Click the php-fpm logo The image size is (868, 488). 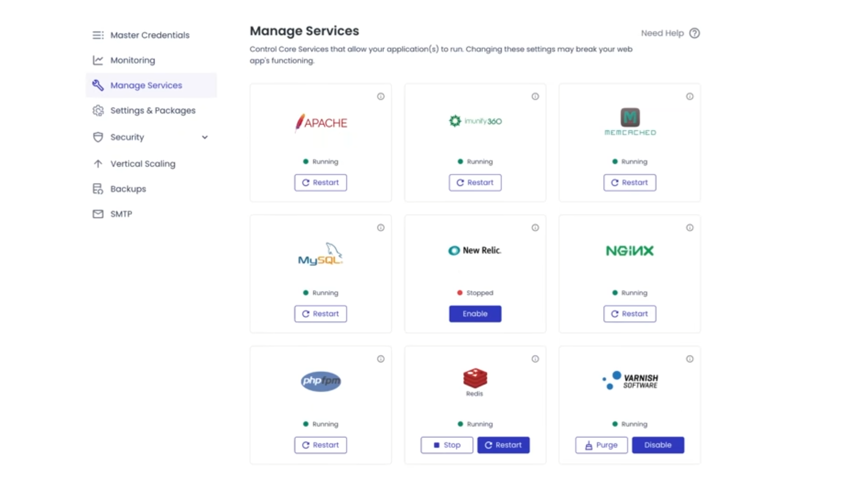click(x=321, y=381)
